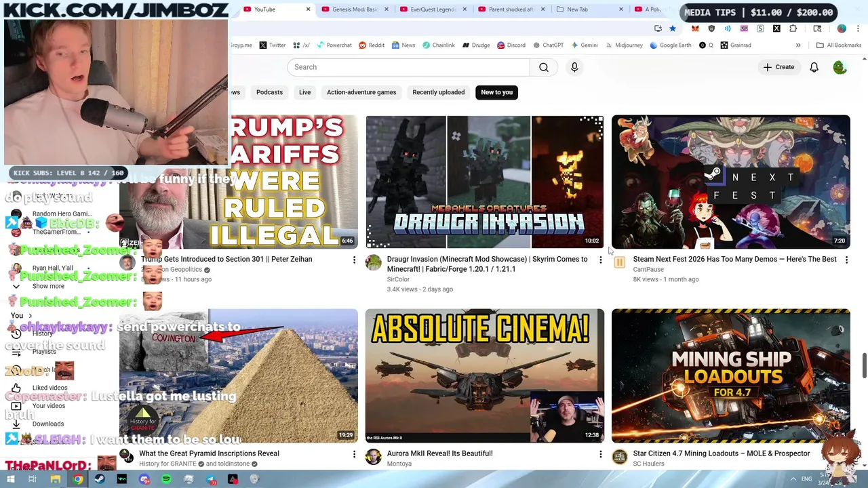Open the SC Haulers channel avatar
This screenshot has width=868, height=488.
click(x=620, y=457)
